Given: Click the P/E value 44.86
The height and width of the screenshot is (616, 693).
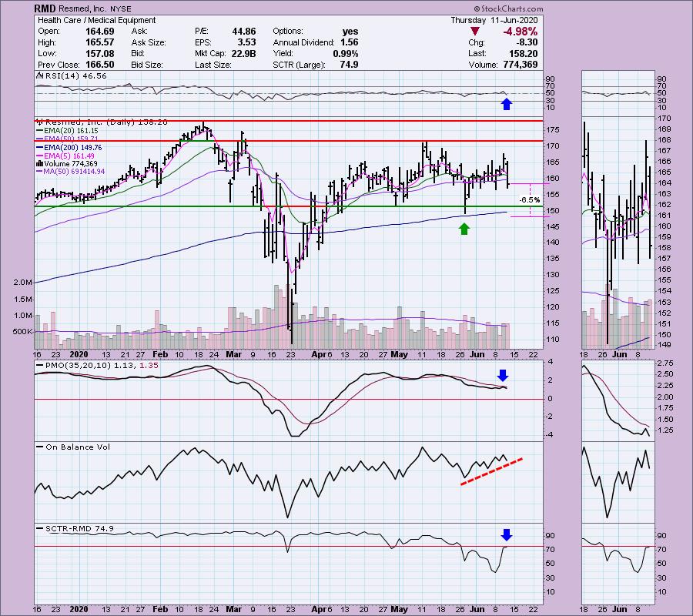Looking at the screenshot, I should tap(244, 32).
